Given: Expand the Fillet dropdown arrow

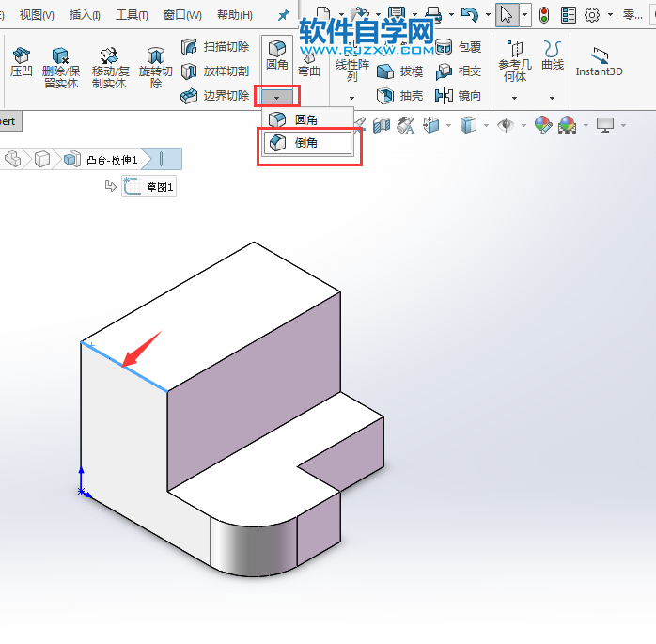Looking at the screenshot, I should (276, 98).
